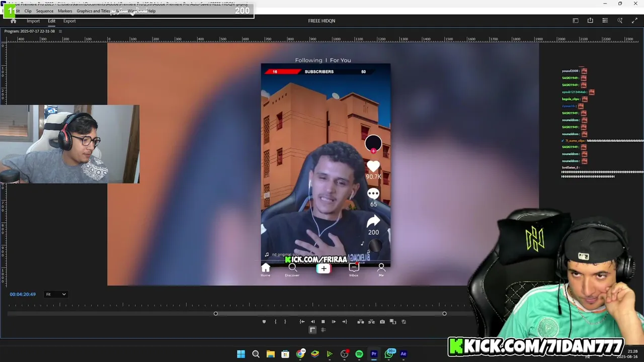Click the maximize video output icon

click(x=634, y=21)
